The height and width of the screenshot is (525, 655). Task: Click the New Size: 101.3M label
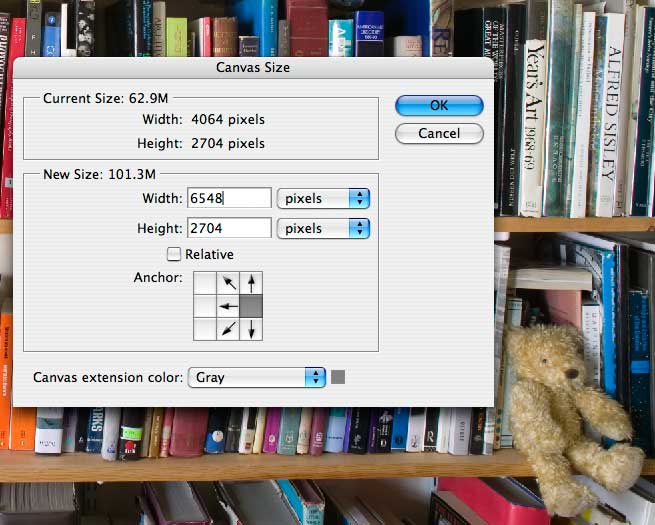99,174
